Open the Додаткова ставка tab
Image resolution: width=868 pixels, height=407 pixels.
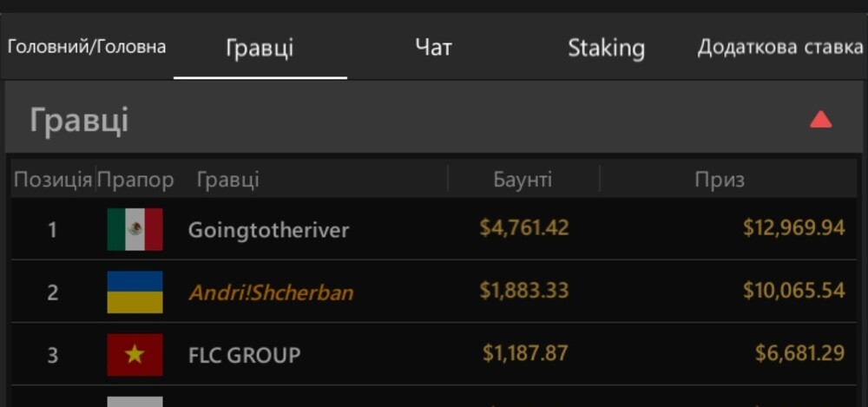pos(780,47)
